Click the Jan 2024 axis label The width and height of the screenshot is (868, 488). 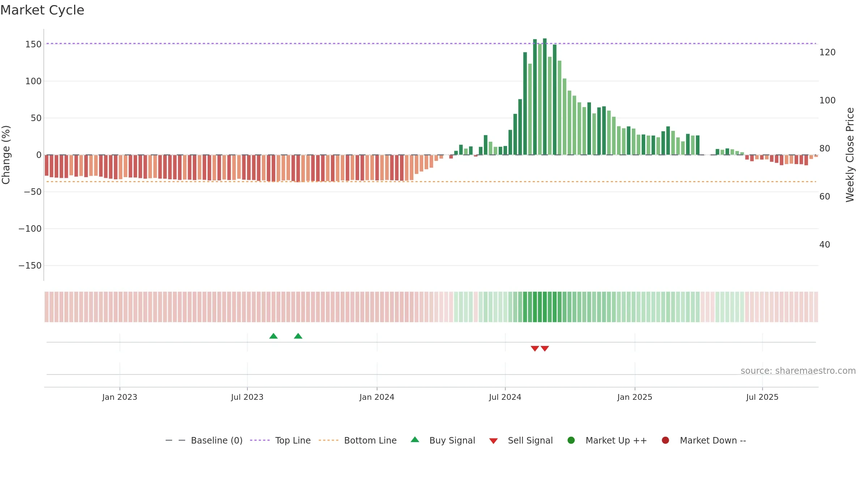pos(377,397)
